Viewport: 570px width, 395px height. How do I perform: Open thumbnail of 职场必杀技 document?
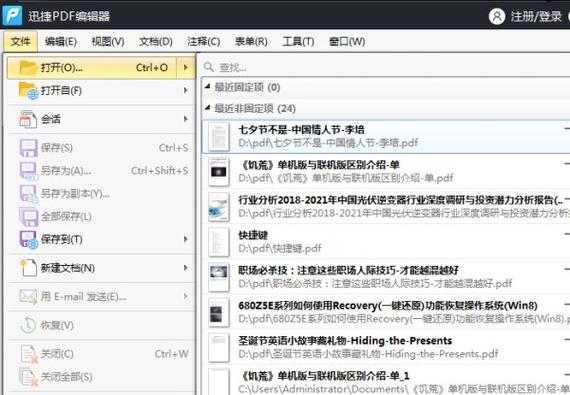click(219, 278)
